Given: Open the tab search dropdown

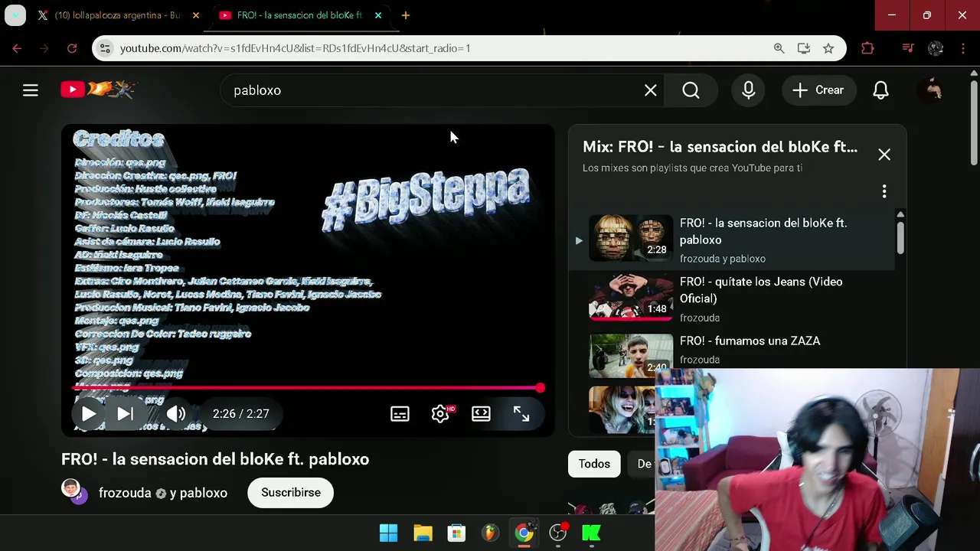Looking at the screenshot, I should pos(15,15).
